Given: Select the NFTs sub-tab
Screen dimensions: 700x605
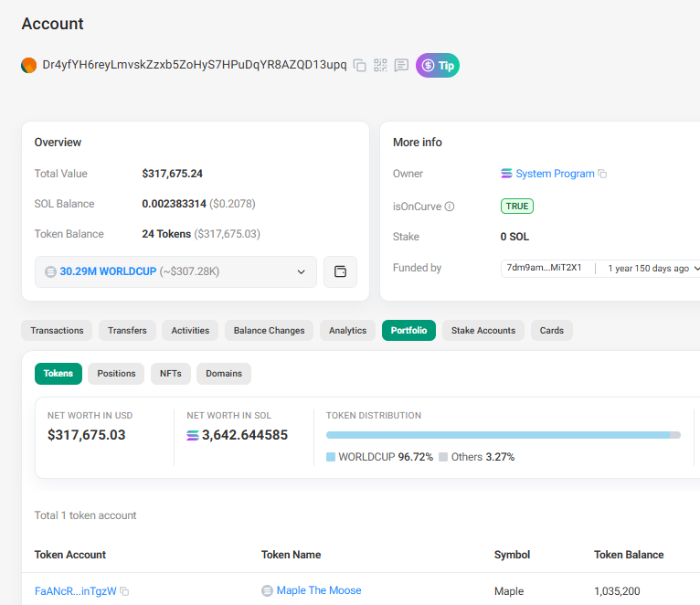Looking at the screenshot, I should coord(171,374).
